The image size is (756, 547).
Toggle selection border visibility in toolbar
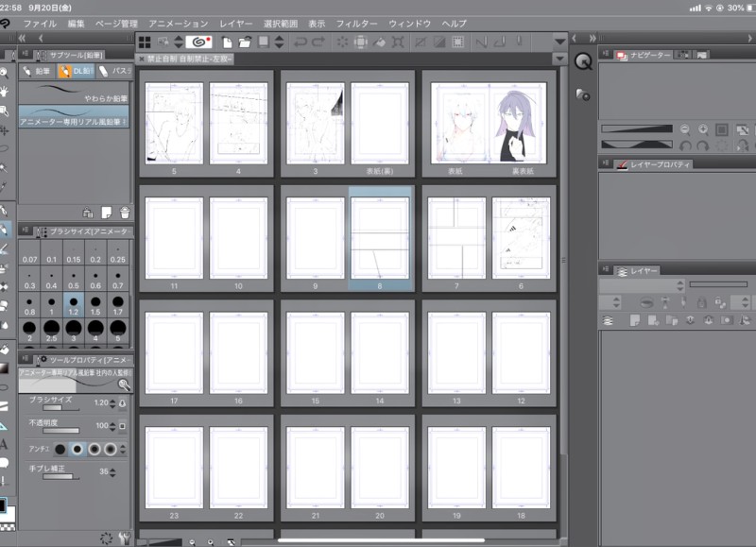click(x=457, y=43)
